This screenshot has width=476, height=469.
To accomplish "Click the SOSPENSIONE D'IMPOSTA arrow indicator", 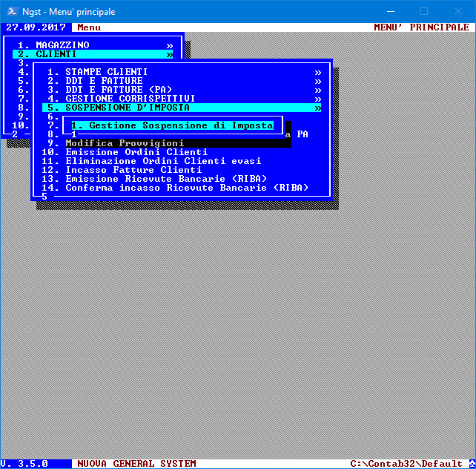I will pyautogui.click(x=317, y=108).
